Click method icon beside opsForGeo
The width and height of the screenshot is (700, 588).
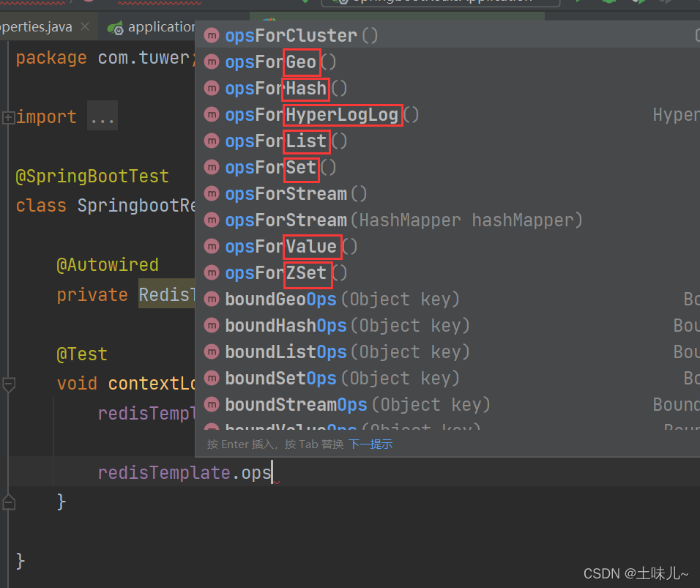point(212,62)
